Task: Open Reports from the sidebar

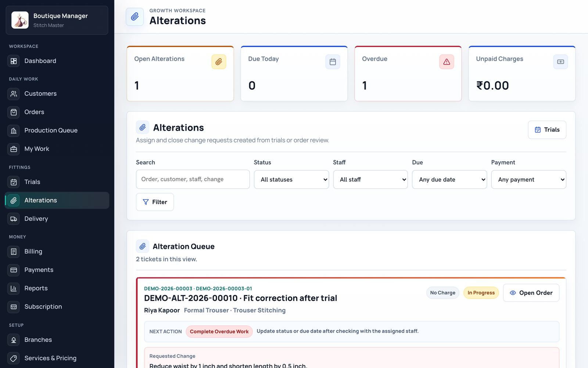Action: [57, 289]
